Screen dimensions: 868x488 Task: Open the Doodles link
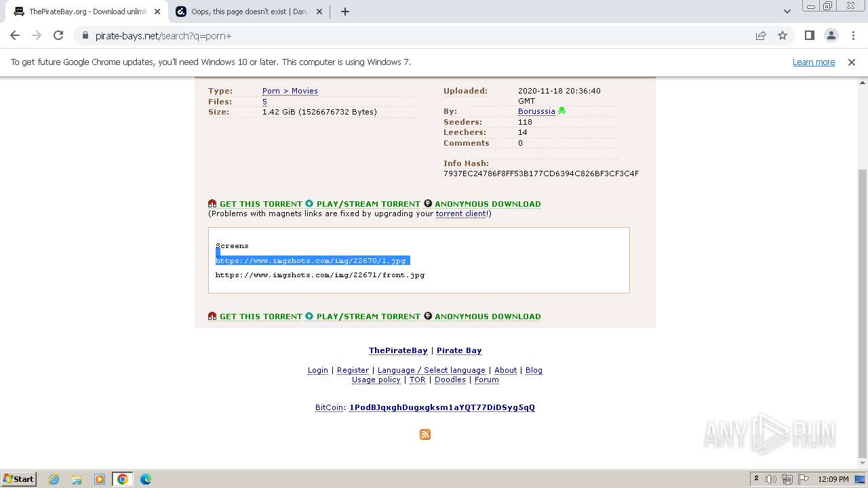pos(450,380)
